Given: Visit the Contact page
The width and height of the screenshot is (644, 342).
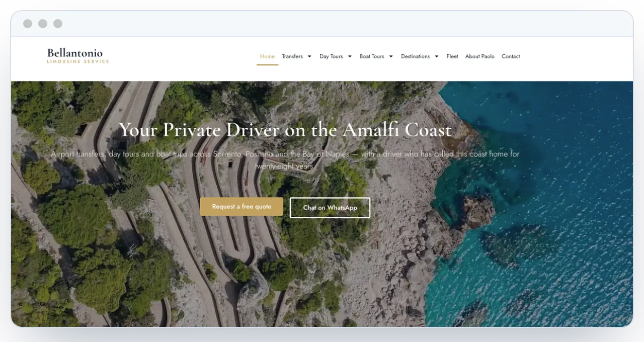Looking at the screenshot, I should coord(511,56).
